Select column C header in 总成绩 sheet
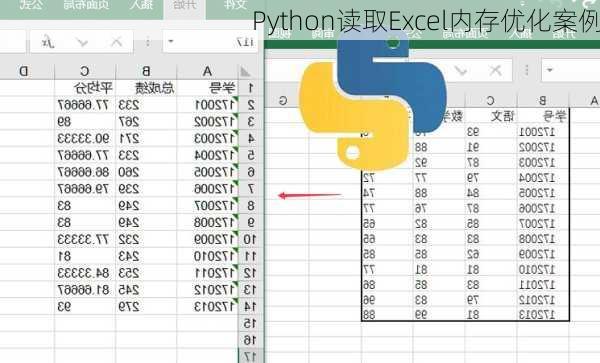 [85, 72]
